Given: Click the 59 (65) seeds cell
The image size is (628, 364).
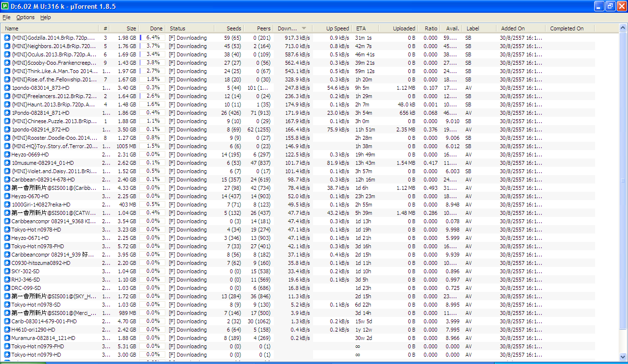Looking at the screenshot, I should point(233,38).
